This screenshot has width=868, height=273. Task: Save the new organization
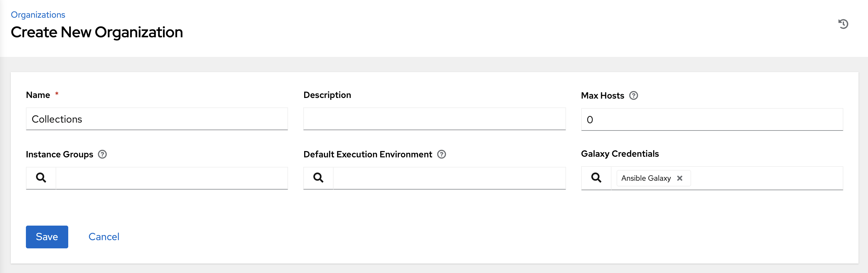47,237
